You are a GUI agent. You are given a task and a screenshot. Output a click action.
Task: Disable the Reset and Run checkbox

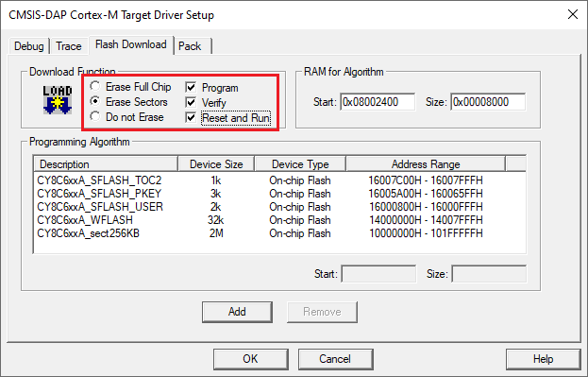191,117
